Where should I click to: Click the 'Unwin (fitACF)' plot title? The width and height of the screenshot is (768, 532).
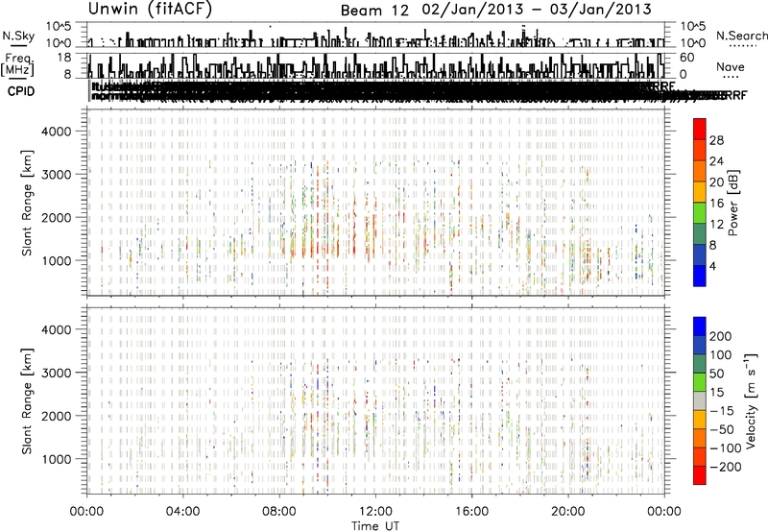[150, 9]
